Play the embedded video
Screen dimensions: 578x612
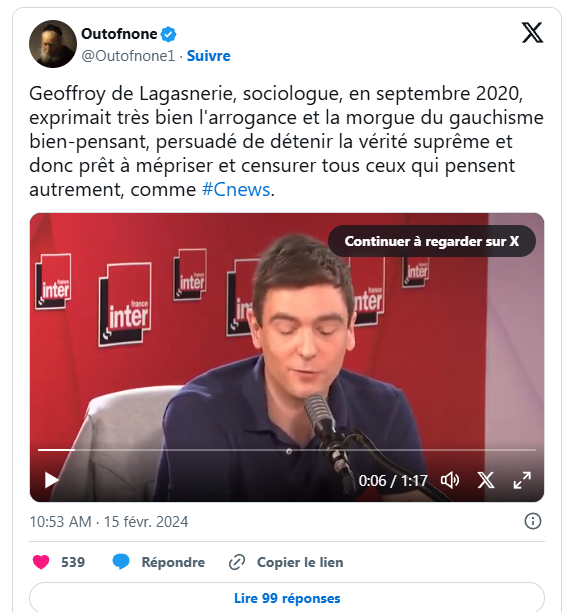pos(51,480)
